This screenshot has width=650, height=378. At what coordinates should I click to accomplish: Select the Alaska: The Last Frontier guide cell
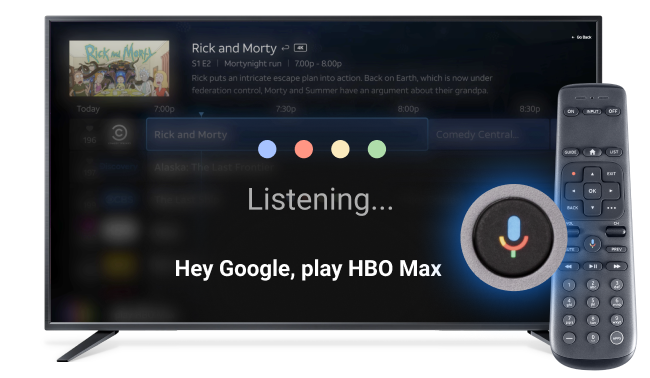(x=214, y=167)
